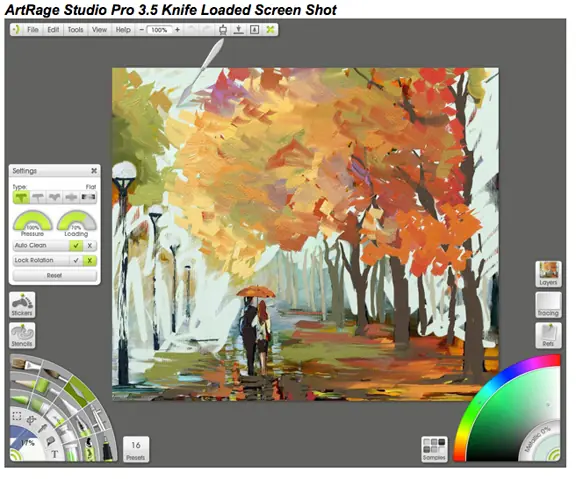Close the Settings panel
Image resolution: width=576 pixels, height=479 pixels.
pyautogui.click(x=94, y=171)
